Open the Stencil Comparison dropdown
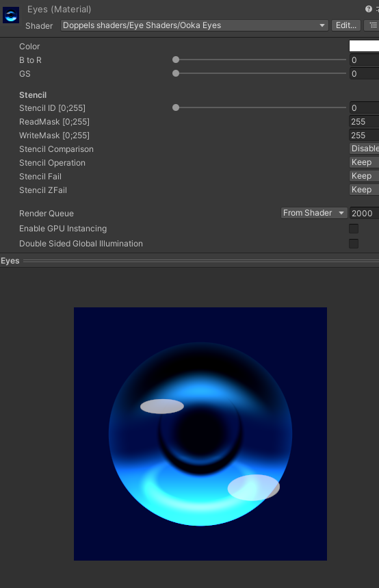The image size is (379, 588). coord(364,149)
